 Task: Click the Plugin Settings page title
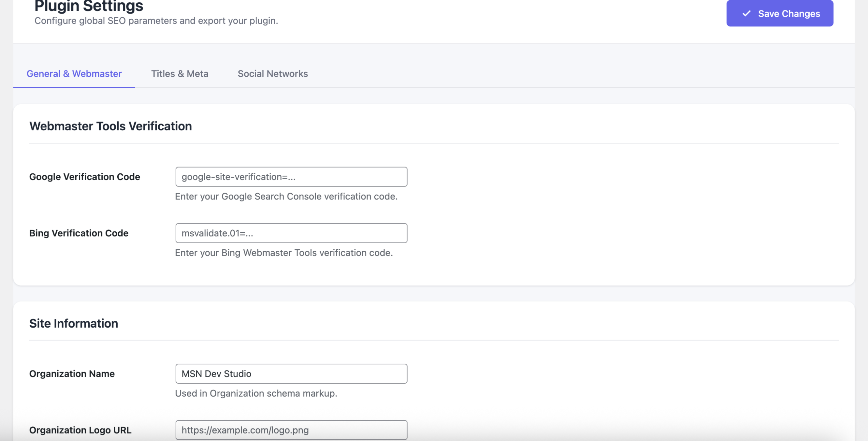[x=89, y=6]
